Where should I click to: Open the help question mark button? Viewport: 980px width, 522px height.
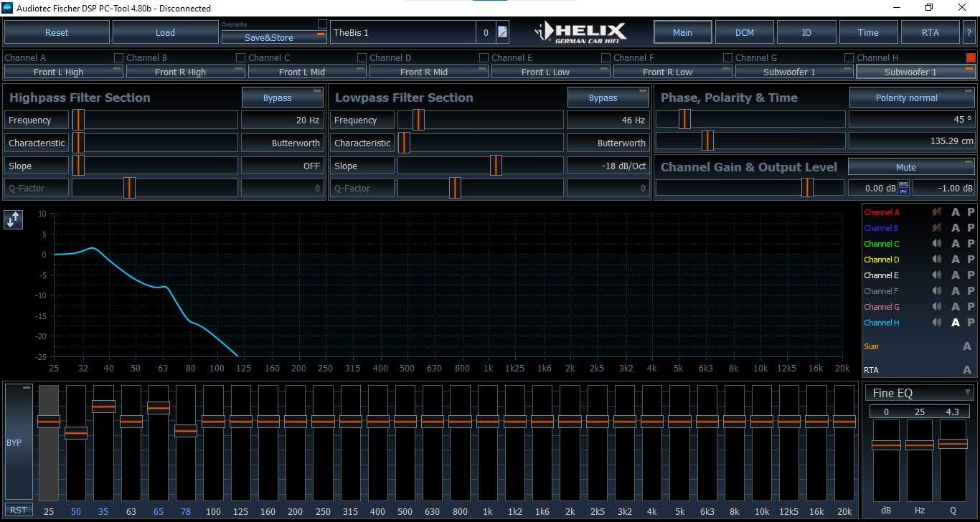(969, 32)
